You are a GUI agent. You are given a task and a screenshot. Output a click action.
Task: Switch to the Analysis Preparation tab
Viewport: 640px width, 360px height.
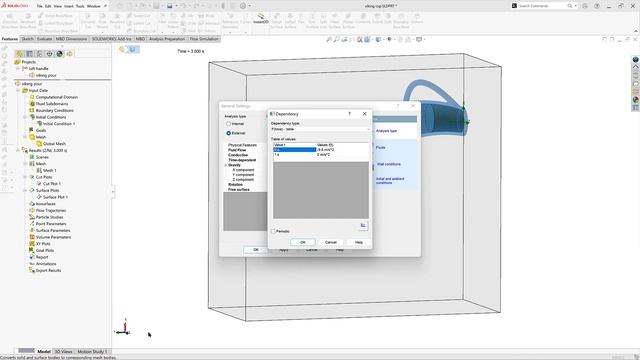tap(167, 39)
